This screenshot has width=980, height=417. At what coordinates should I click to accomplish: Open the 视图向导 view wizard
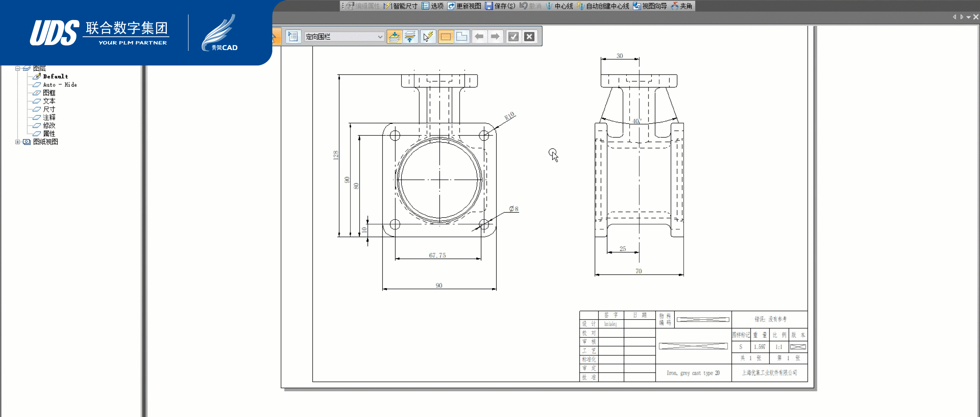coord(650,6)
